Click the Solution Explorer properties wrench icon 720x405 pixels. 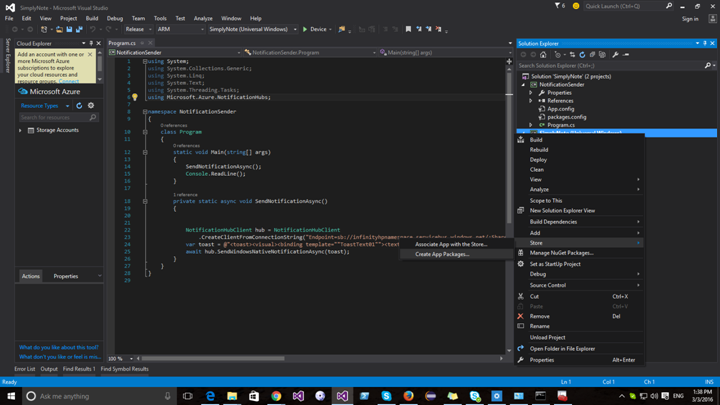pyautogui.click(x=615, y=55)
